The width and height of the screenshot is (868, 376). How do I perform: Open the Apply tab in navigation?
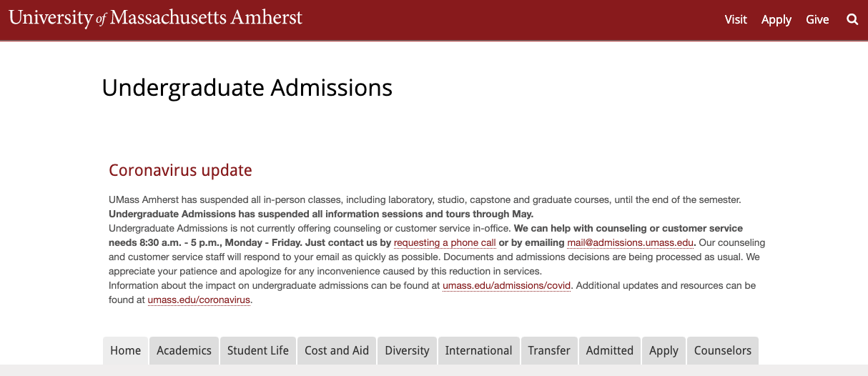tap(664, 350)
